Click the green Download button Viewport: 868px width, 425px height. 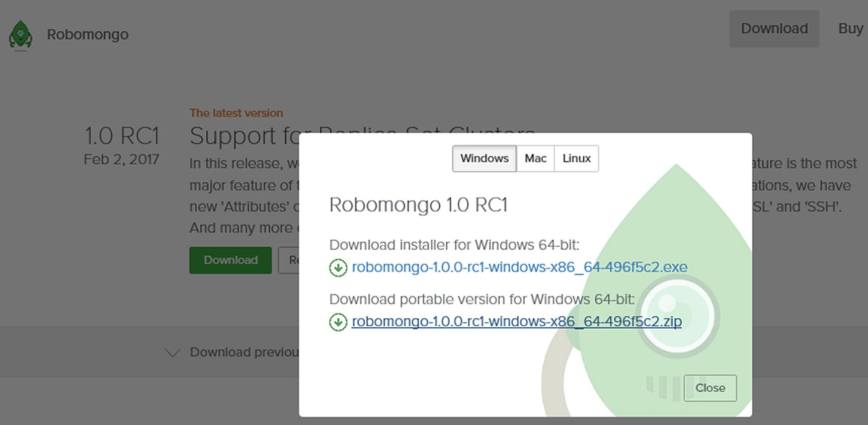(230, 260)
